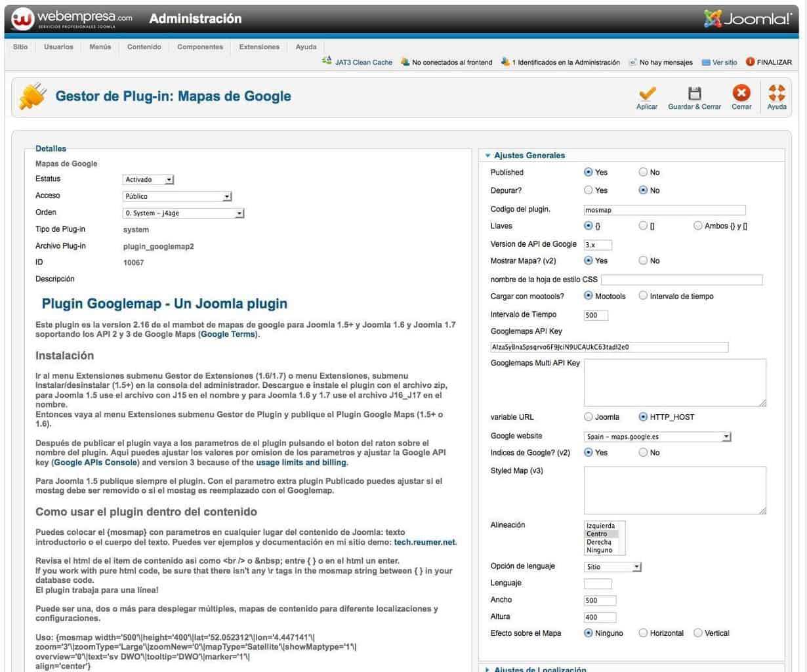Screen dimensions: 807x672
Task: Follow the Google Terms link
Action: [x=229, y=334]
